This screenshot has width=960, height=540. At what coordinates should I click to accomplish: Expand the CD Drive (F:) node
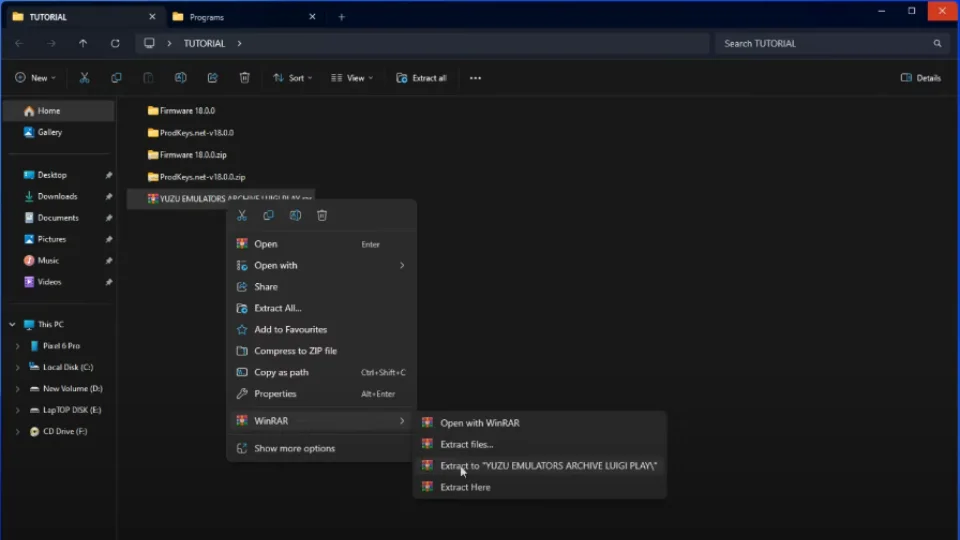[x=17, y=432]
